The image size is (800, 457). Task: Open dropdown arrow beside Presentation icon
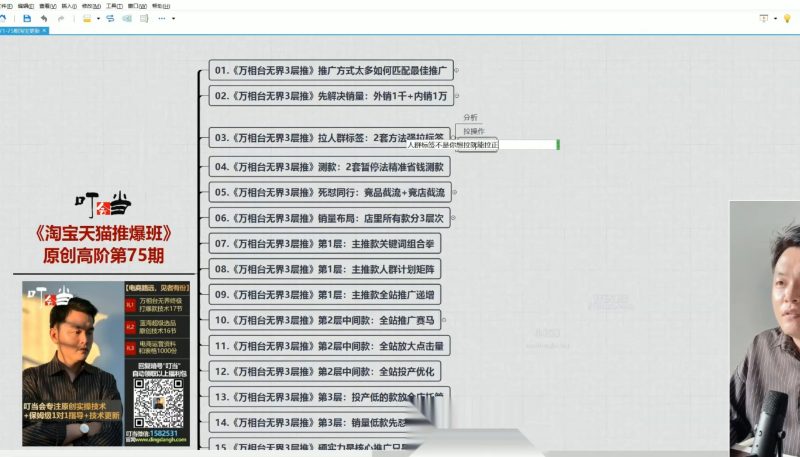(x=776, y=19)
